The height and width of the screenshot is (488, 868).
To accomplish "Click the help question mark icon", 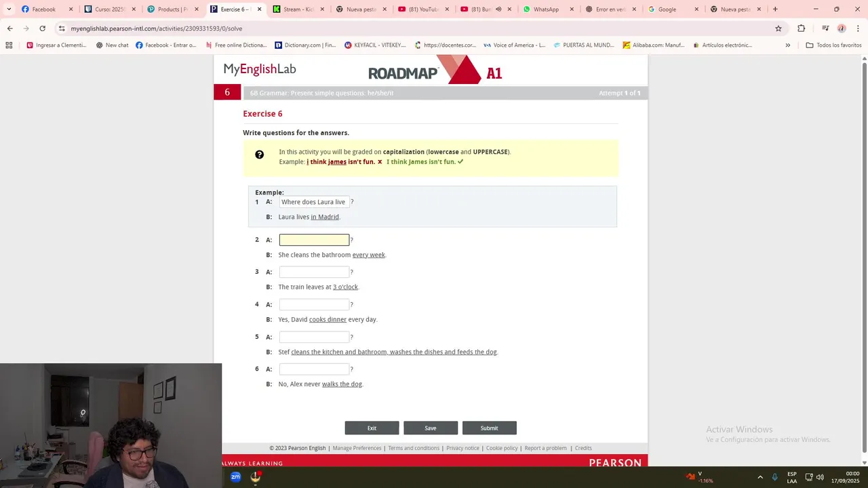I will click(x=259, y=155).
